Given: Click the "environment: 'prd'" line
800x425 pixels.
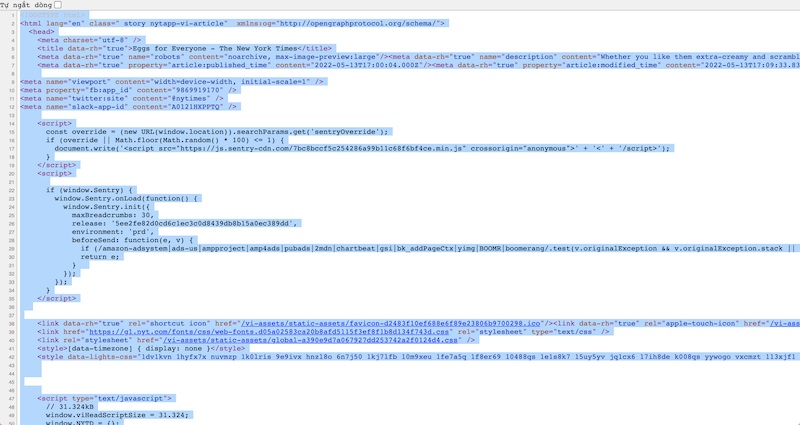Looking at the screenshot, I should [x=117, y=231].
